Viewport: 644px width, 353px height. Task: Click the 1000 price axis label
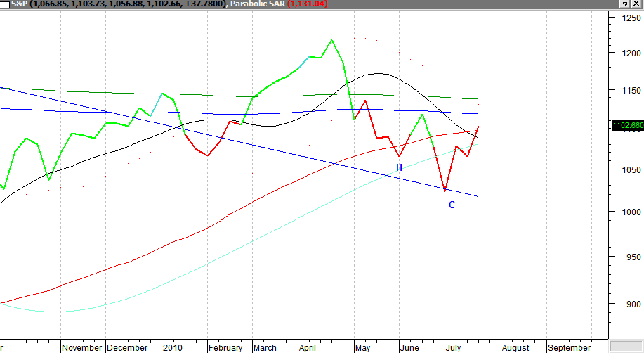point(631,212)
